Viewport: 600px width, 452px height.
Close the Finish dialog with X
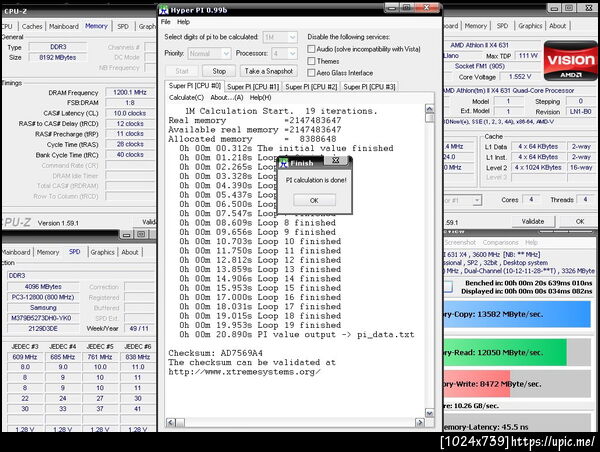point(336,160)
